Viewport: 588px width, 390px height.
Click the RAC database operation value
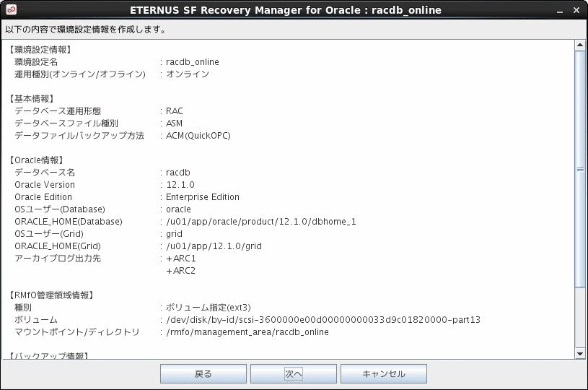coord(175,111)
